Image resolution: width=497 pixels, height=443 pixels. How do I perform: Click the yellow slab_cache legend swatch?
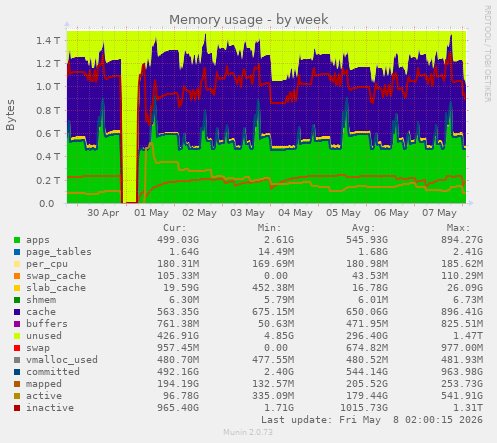pos(17,288)
